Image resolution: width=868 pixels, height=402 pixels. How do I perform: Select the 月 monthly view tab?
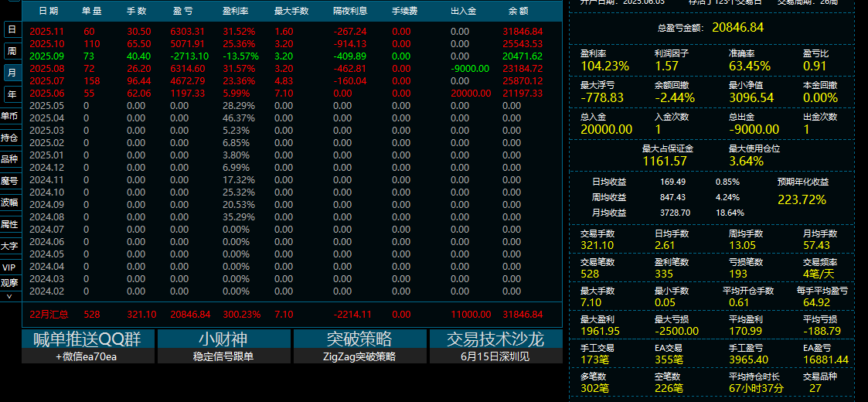12,73
